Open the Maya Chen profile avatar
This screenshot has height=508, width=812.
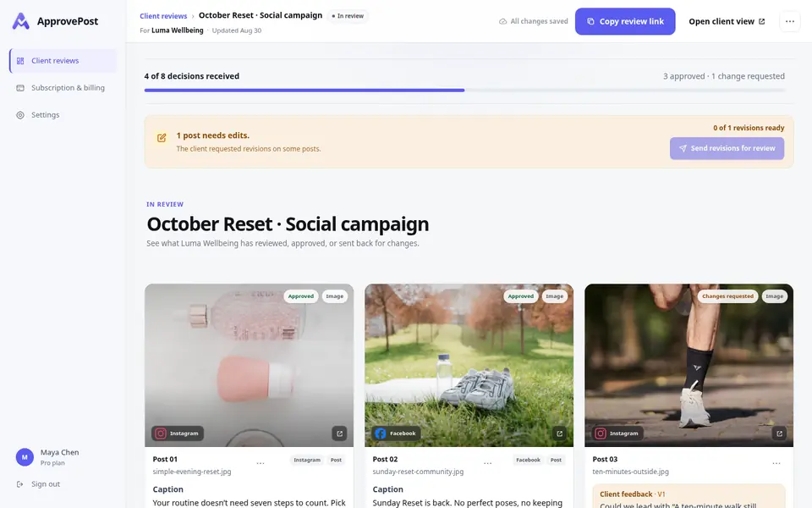coord(25,457)
